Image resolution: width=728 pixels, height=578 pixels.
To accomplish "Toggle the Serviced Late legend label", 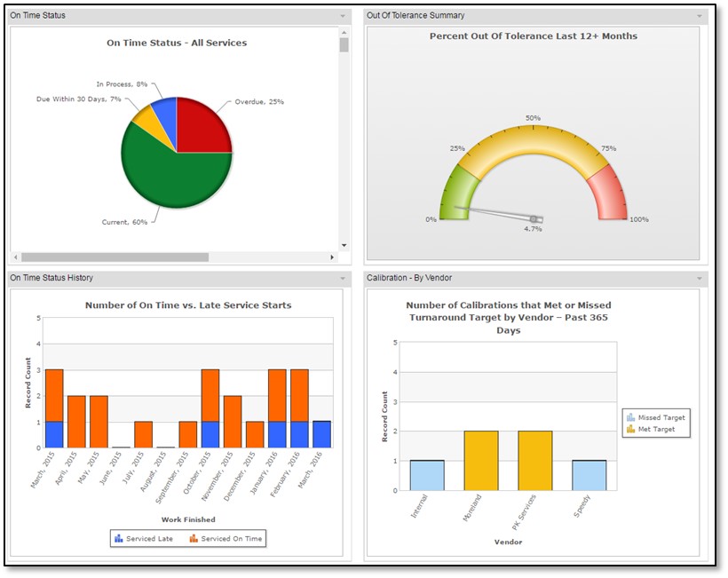I will coord(149,539).
